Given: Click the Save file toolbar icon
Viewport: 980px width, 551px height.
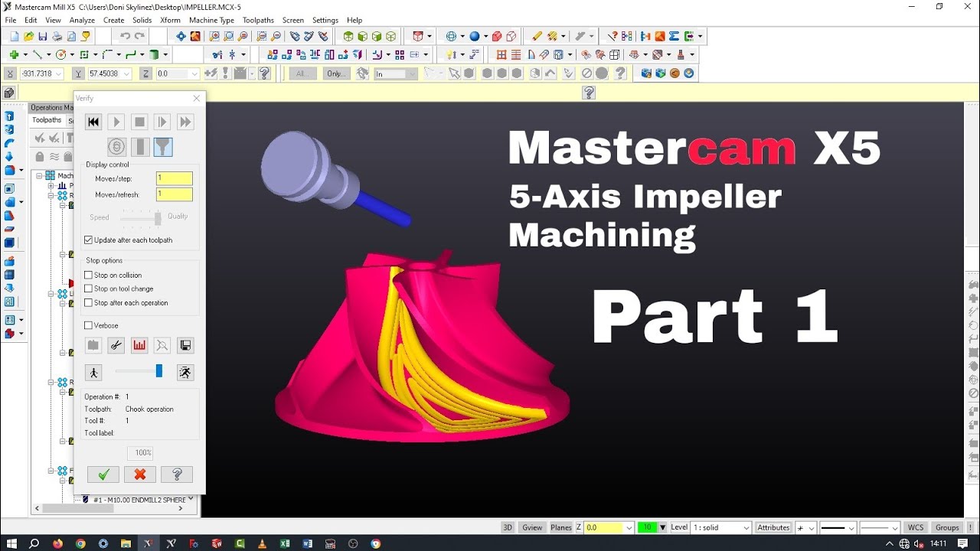Looking at the screenshot, I should [43, 36].
